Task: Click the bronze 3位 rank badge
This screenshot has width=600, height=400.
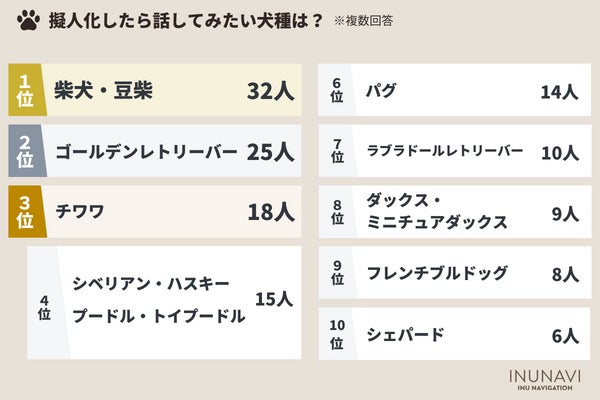Action: click(x=26, y=211)
